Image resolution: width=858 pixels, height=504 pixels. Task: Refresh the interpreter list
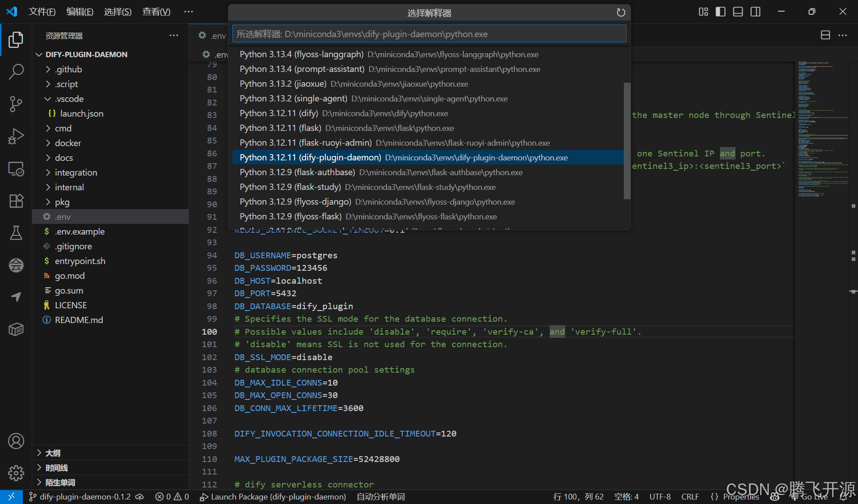621,13
